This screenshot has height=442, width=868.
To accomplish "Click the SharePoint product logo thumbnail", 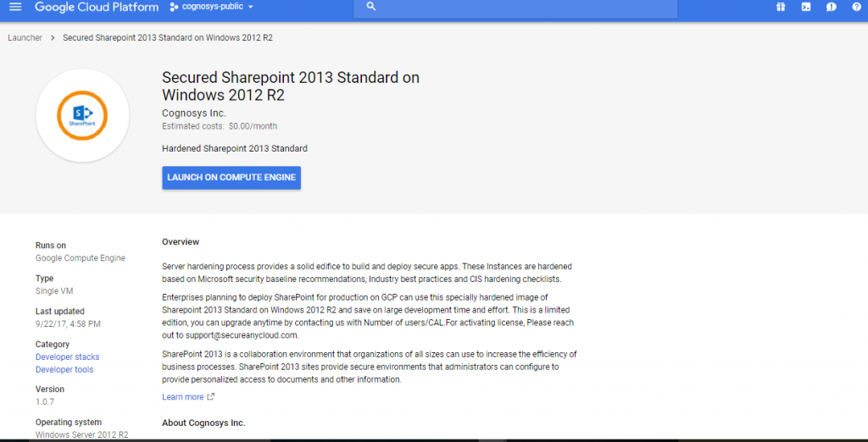I will click(x=82, y=116).
